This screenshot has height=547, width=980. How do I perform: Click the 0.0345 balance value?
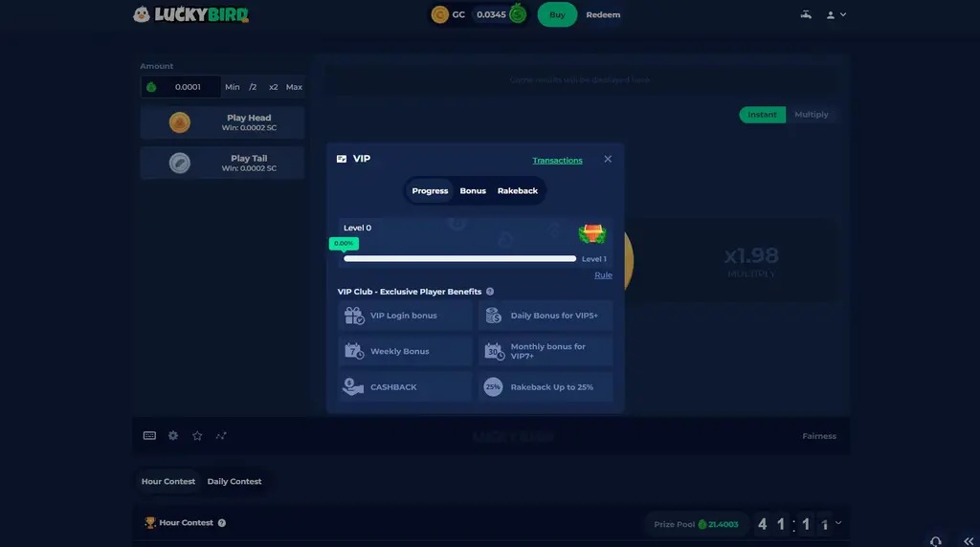[491, 14]
